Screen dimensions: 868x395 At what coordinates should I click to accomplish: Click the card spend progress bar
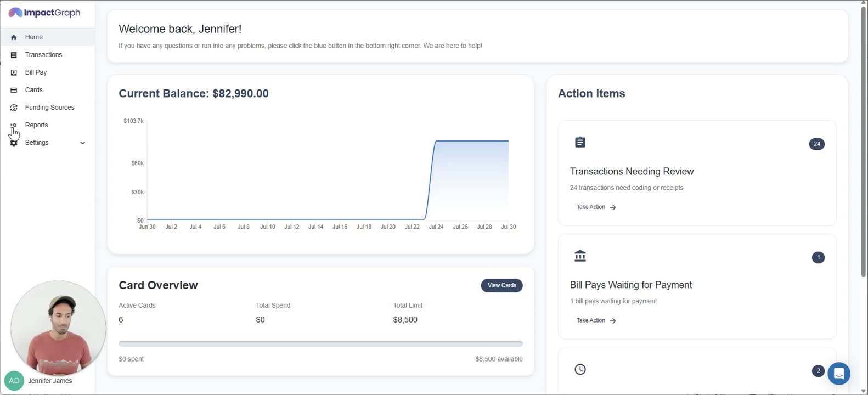[320, 344]
